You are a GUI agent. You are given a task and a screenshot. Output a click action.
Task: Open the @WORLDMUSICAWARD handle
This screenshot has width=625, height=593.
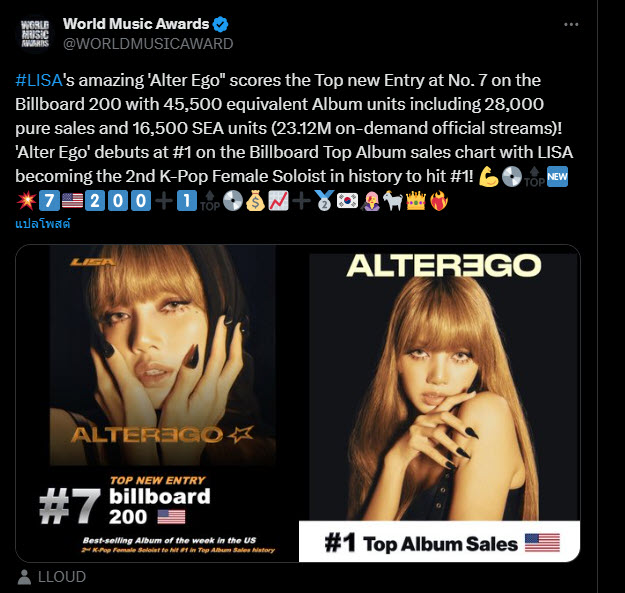pyautogui.click(x=148, y=43)
